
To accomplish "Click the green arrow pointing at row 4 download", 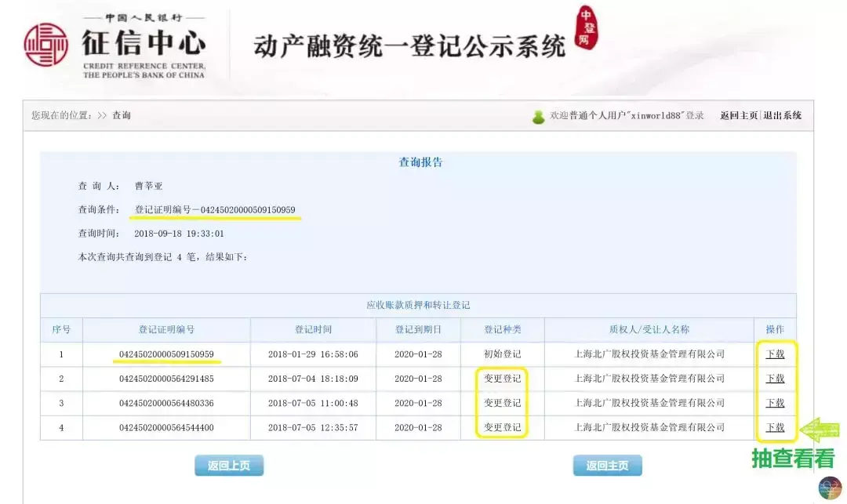I will point(818,428).
